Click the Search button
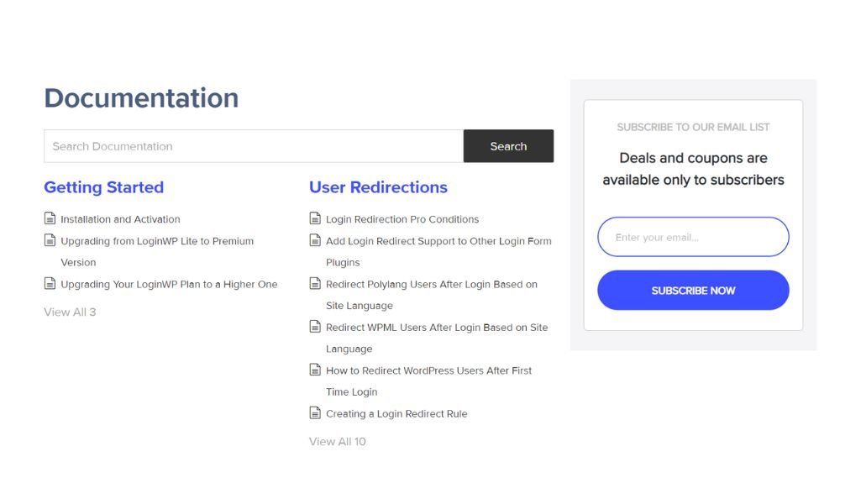This screenshot has height=504, width=861. coord(508,146)
